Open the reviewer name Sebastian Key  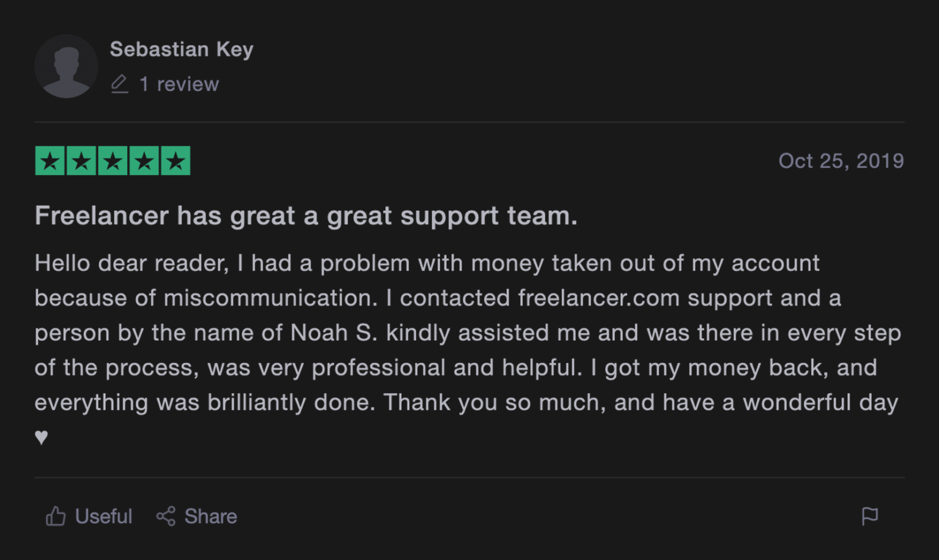(182, 49)
